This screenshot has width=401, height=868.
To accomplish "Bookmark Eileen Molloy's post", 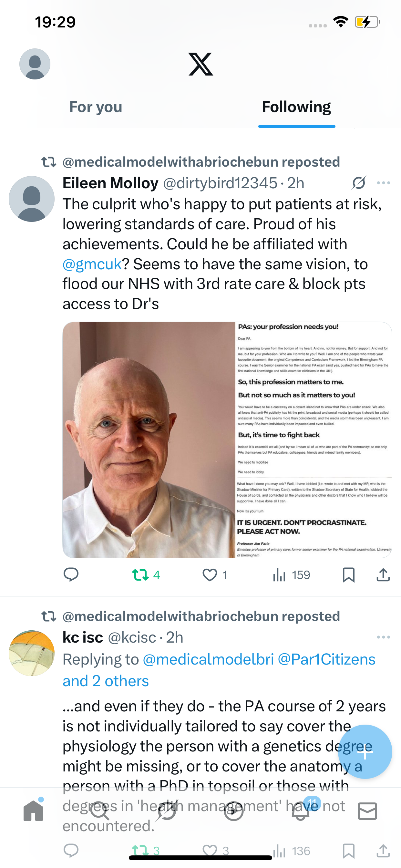I will click(x=348, y=574).
